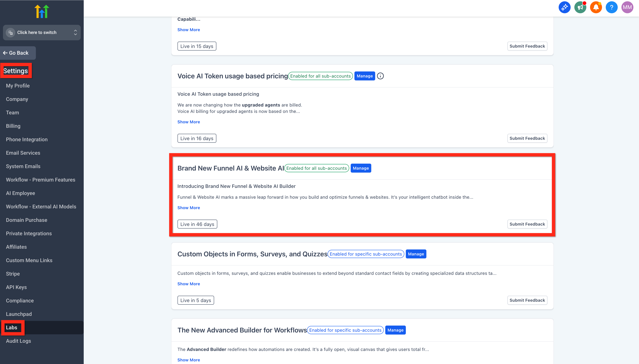Viewport: 639px width, 364px height.
Task: Select AI Employee in the settings sidebar
Action: 21,193
